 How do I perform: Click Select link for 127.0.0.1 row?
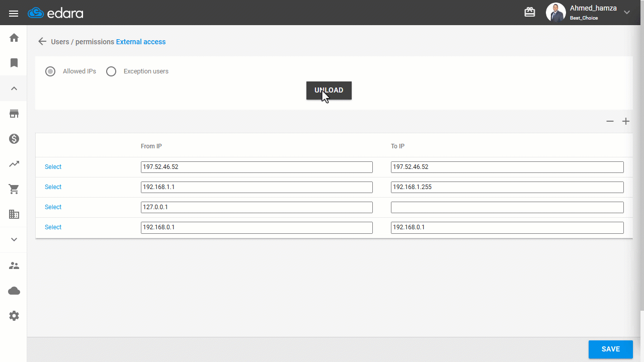(x=53, y=207)
